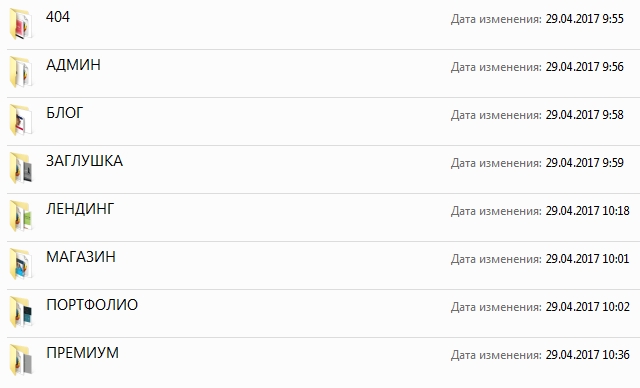Select the ЛЕНДИНГ folder icon
The image size is (640, 388).
(20, 216)
